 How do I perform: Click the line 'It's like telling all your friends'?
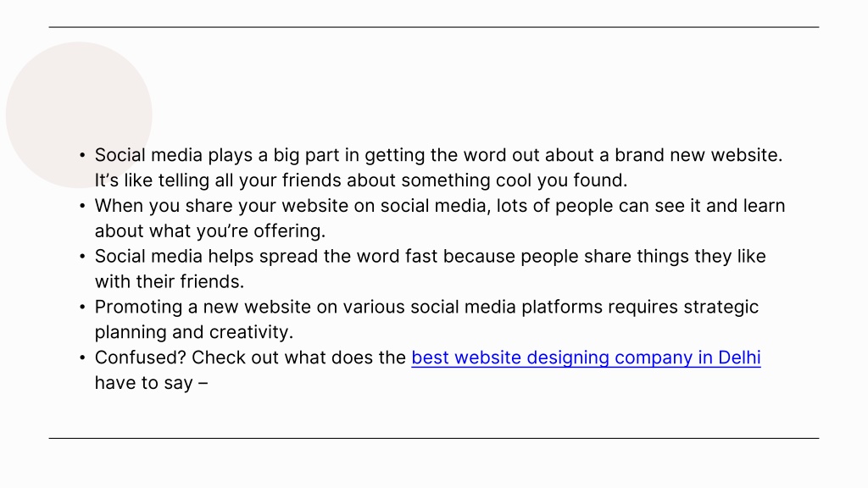point(361,180)
